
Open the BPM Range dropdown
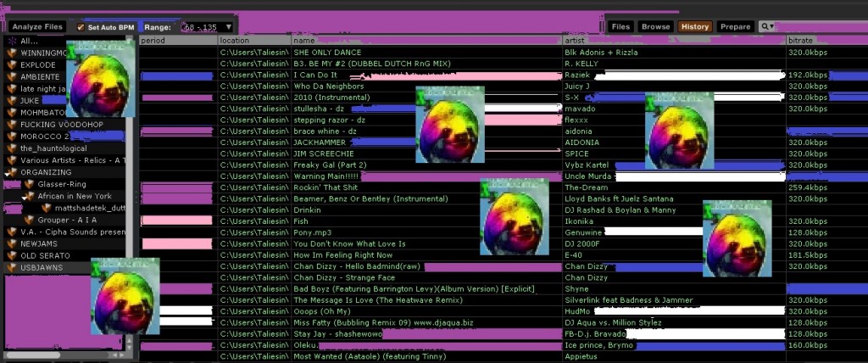(x=209, y=27)
